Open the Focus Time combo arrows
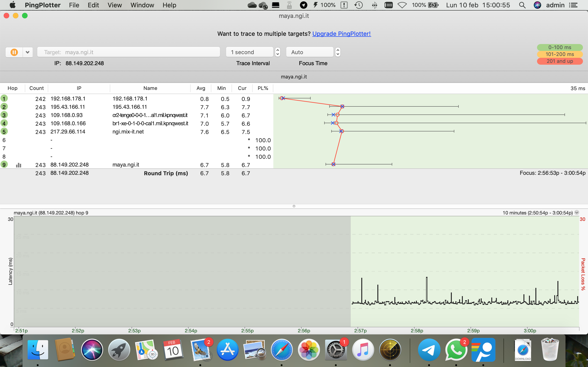The image size is (588, 367). click(337, 52)
